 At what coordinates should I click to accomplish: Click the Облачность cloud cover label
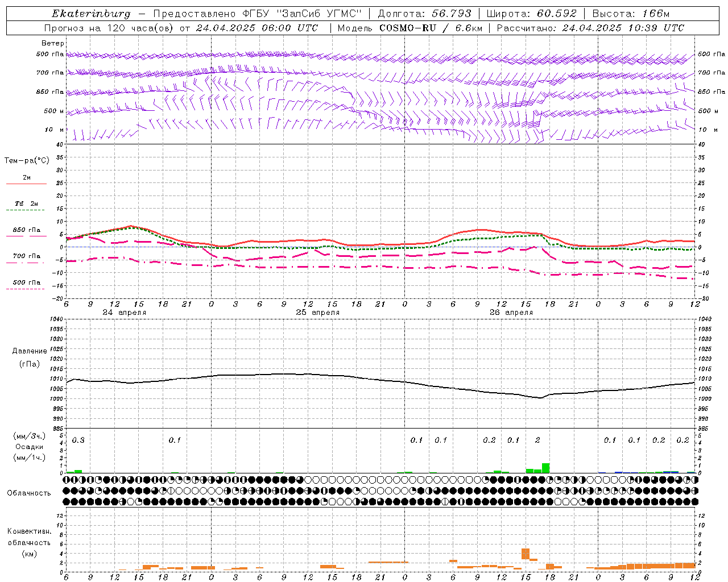29,493
